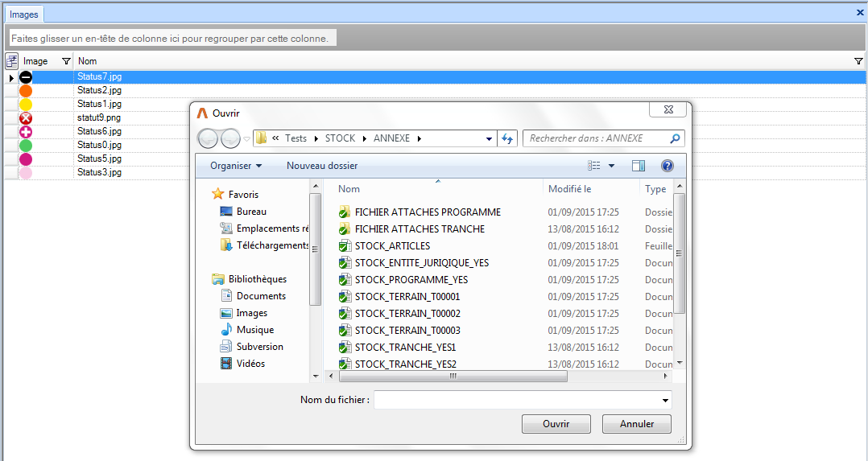Select STOCK_ARTICLES file in list
868x461 pixels.
pos(392,246)
